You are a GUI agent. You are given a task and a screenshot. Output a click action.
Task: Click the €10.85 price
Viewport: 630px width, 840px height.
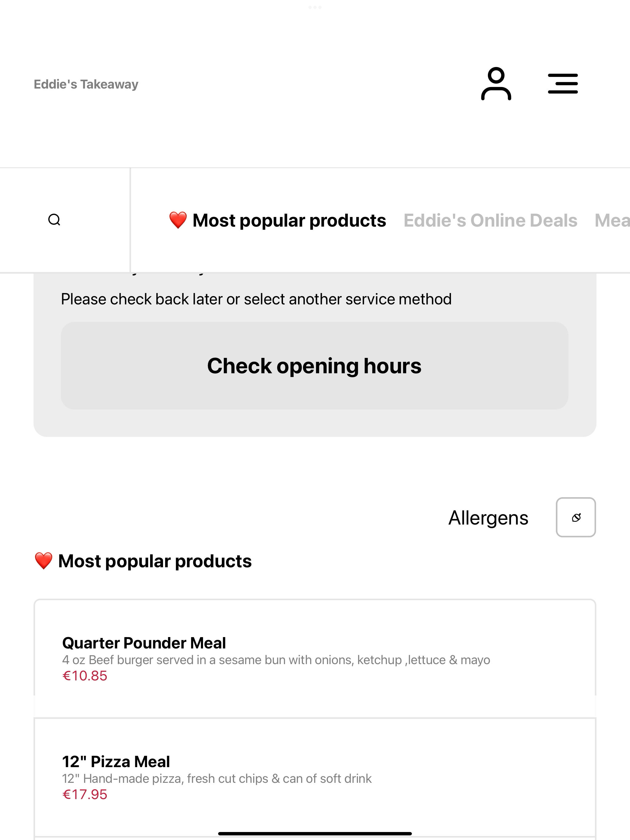[85, 676]
